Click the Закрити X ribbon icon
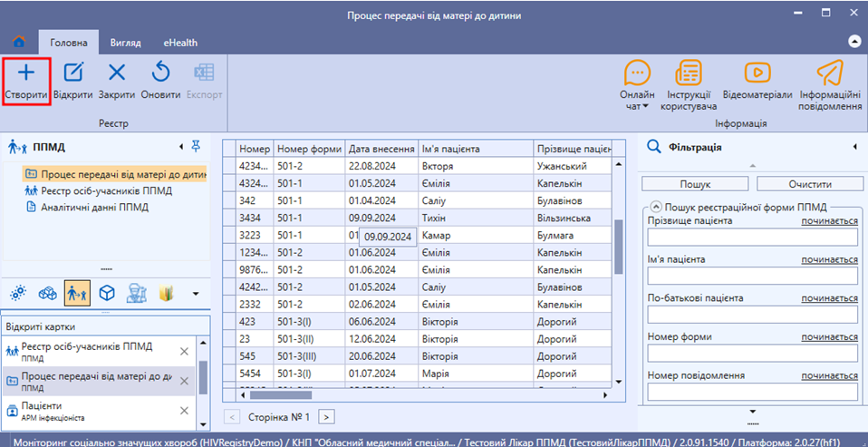The image size is (868, 447). (x=117, y=73)
